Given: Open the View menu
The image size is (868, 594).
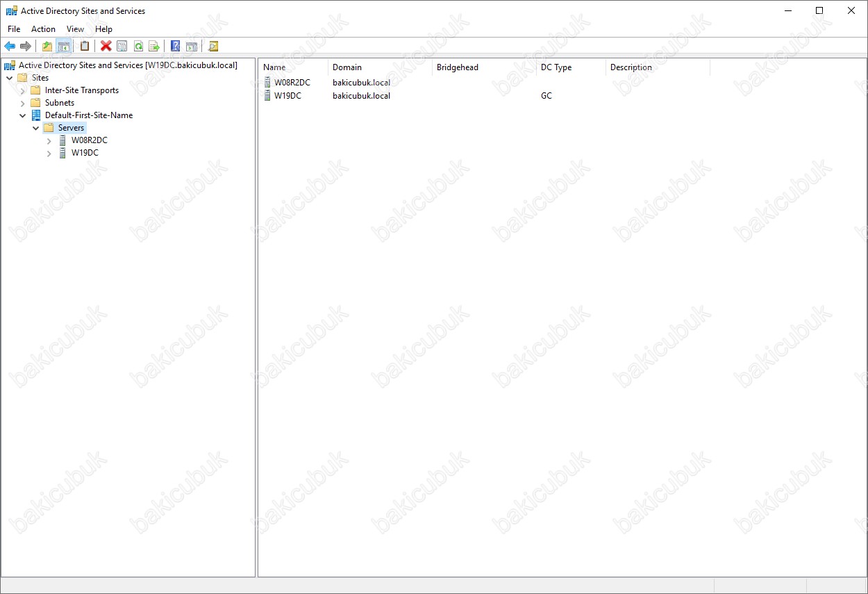Looking at the screenshot, I should [75, 29].
